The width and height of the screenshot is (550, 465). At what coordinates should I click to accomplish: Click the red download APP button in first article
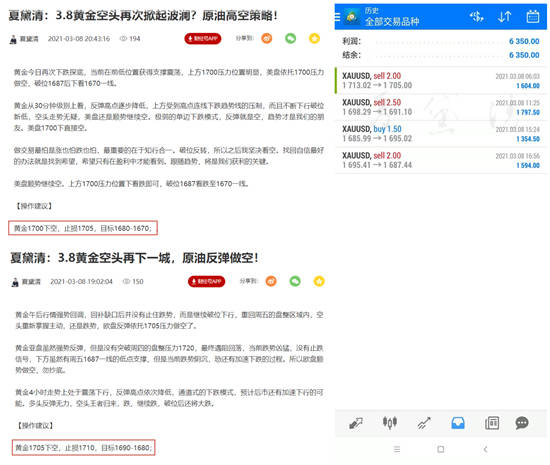(x=203, y=39)
